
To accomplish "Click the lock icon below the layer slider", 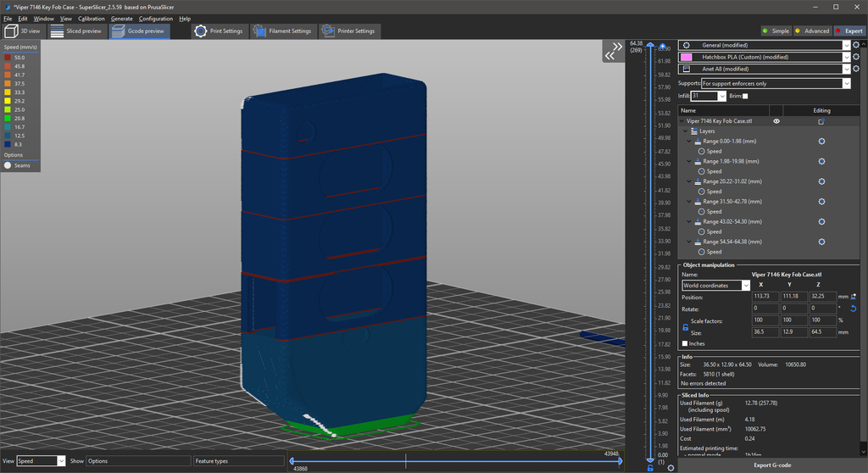I will (x=650, y=467).
